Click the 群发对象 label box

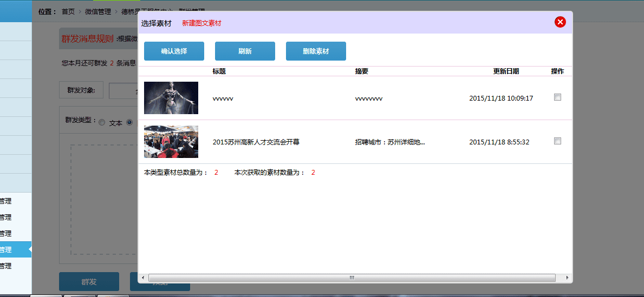(81, 90)
